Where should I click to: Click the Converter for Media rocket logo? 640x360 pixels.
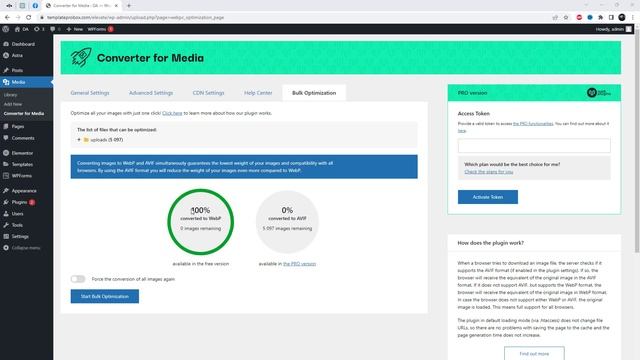81,57
